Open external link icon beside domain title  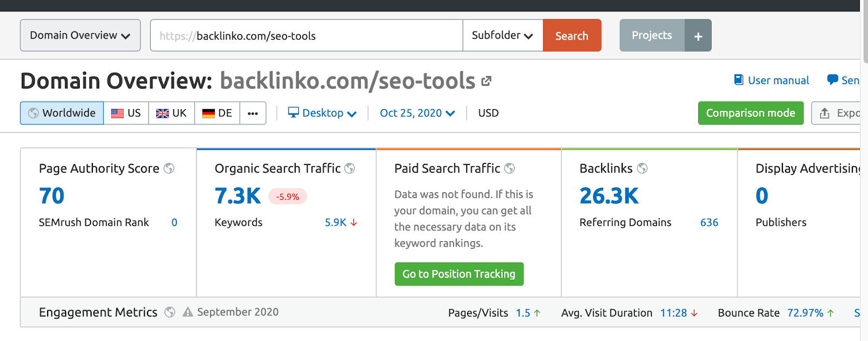(x=486, y=81)
